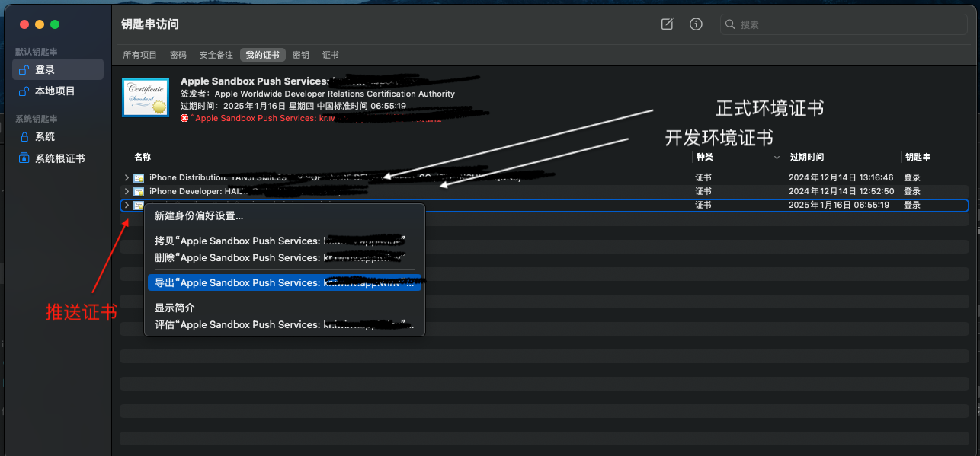
Task: Sort the list by the 种类 column header
Action: [703, 157]
